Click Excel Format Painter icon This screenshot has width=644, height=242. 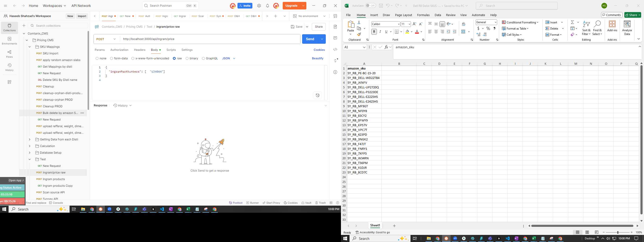(359, 35)
